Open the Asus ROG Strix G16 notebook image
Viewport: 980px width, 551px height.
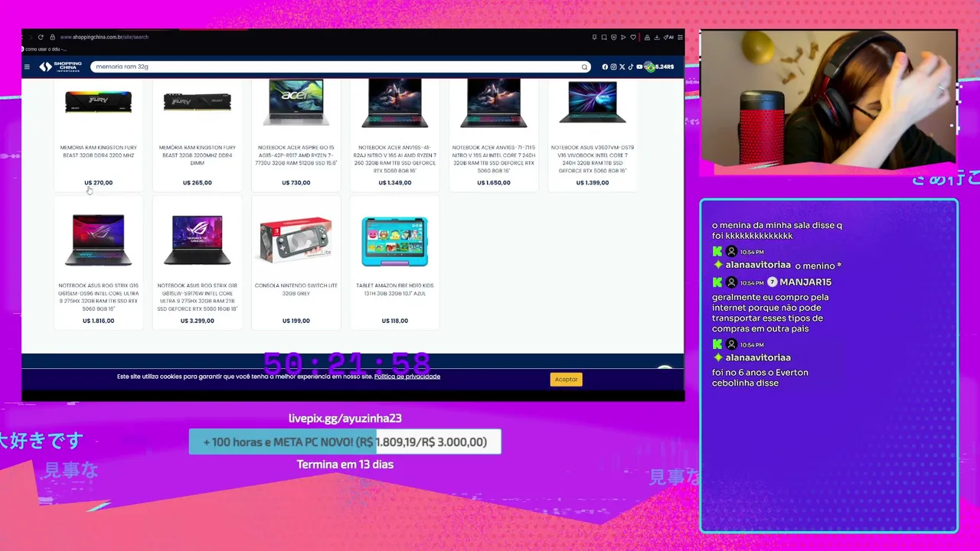(98, 240)
